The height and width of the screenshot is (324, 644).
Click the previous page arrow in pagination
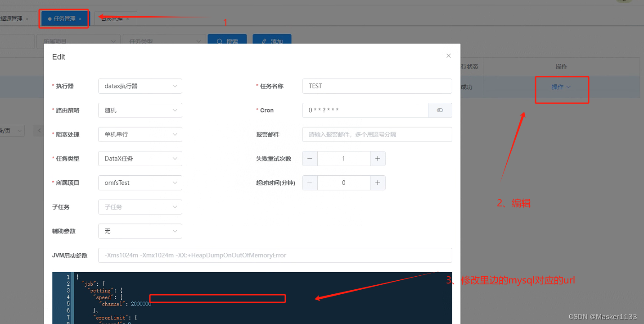pyautogui.click(x=40, y=131)
